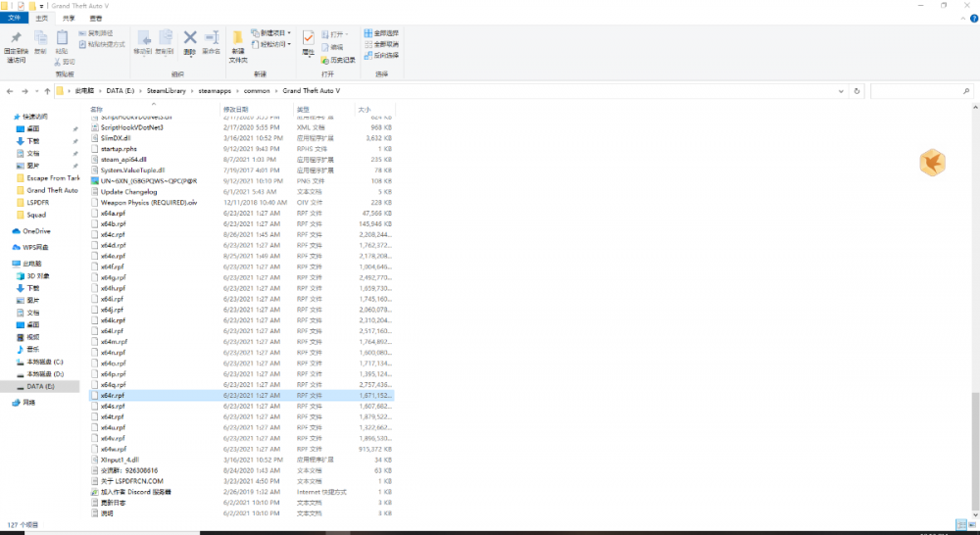The image size is (980, 535).
Task: Select the 共享 (Share) ribbon tab
Action: 69,18
